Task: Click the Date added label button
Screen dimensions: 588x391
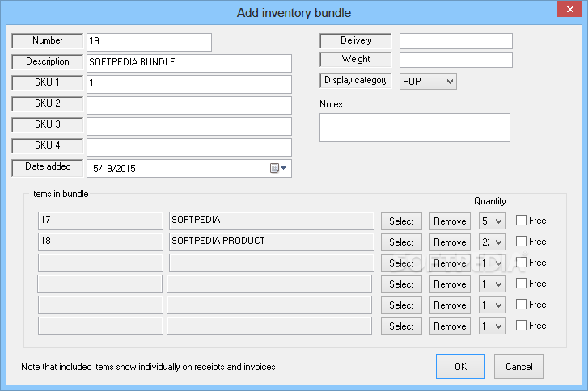Action: tap(48, 168)
